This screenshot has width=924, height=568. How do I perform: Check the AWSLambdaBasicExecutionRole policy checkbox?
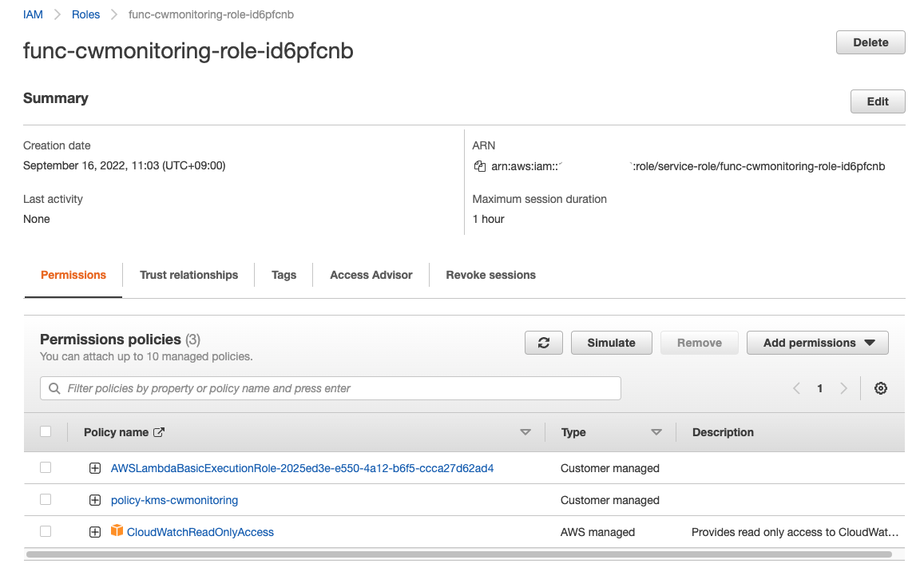tap(46, 467)
